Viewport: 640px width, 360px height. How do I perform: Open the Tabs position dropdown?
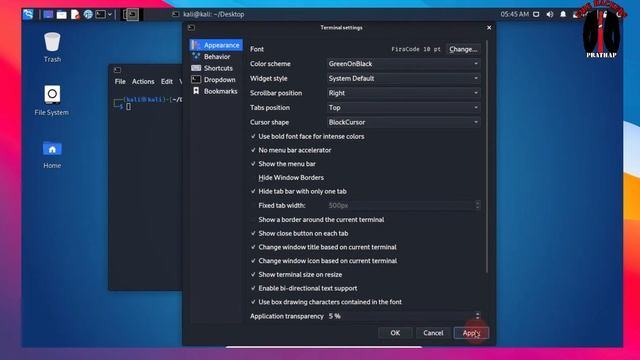pos(403,108)
